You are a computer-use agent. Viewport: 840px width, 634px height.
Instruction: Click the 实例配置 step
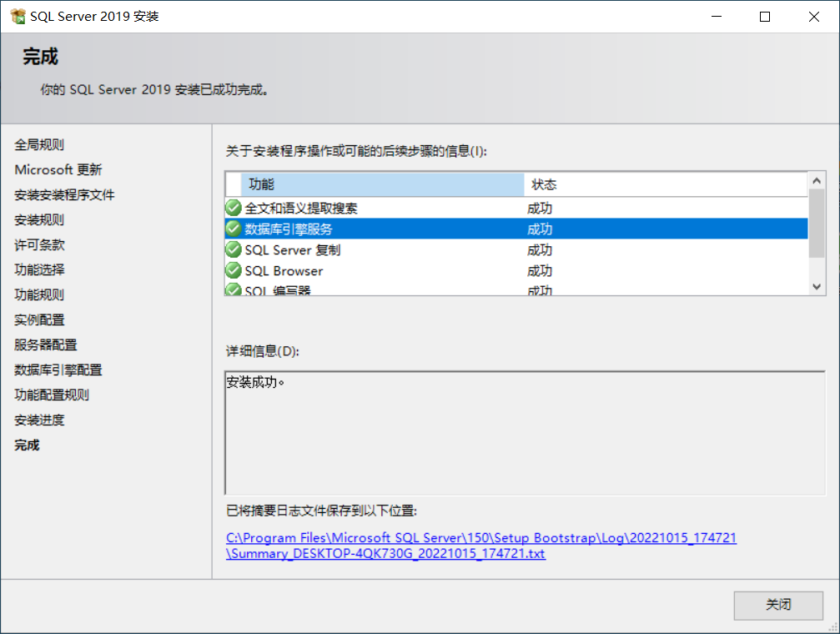pos(39,320)
